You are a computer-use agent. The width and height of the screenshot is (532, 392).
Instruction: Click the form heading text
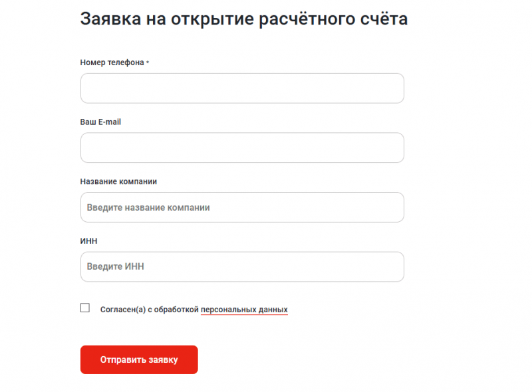click(244, 19)
